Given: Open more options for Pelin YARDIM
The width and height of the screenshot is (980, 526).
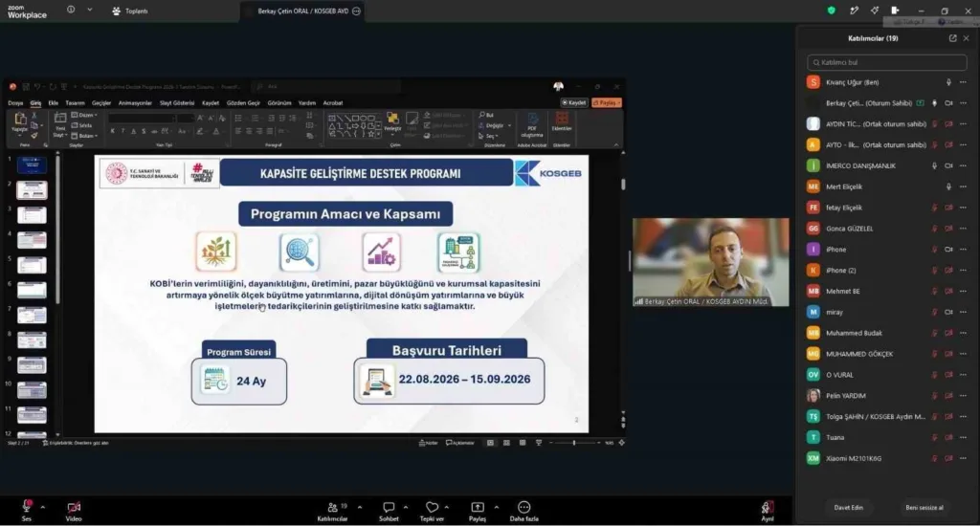Looking at the screenshot, I should 963,396.
